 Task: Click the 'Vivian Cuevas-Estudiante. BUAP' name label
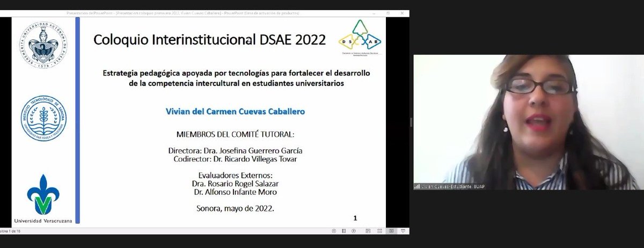(454, 186)
